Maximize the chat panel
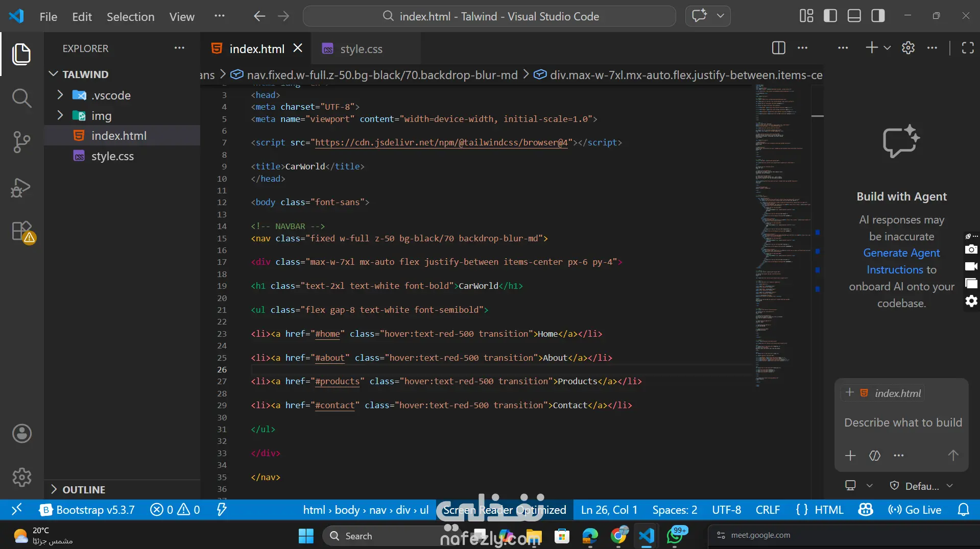The image size is (980, 549). click(x=968, y=48)
